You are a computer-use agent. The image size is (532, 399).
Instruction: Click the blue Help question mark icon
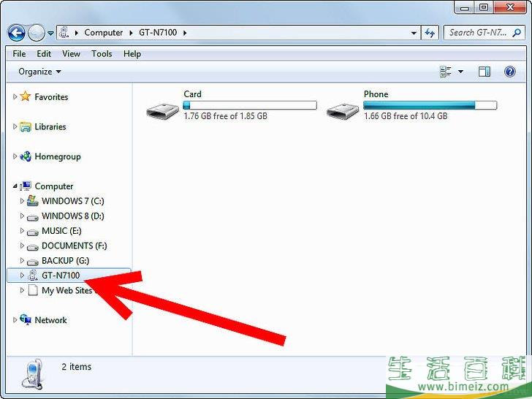pos(509,72)
